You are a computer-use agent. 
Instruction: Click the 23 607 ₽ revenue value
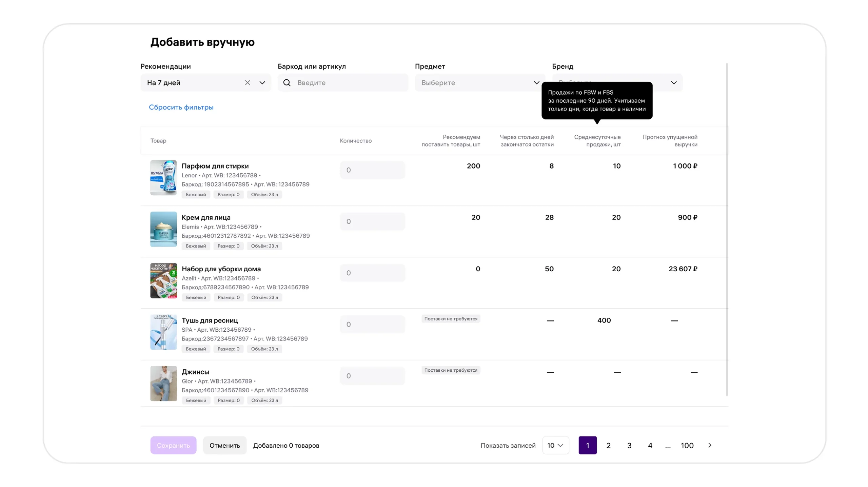coord(683,269)
